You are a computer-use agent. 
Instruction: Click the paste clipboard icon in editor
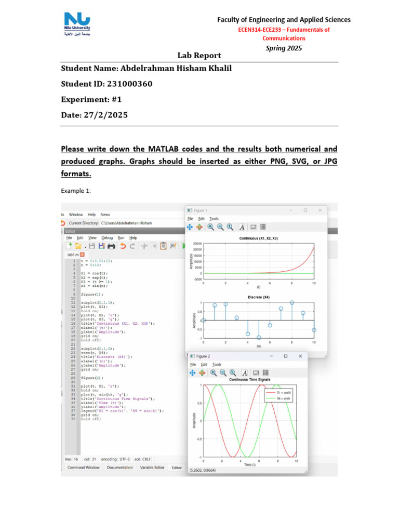click(x=163, y=246)
